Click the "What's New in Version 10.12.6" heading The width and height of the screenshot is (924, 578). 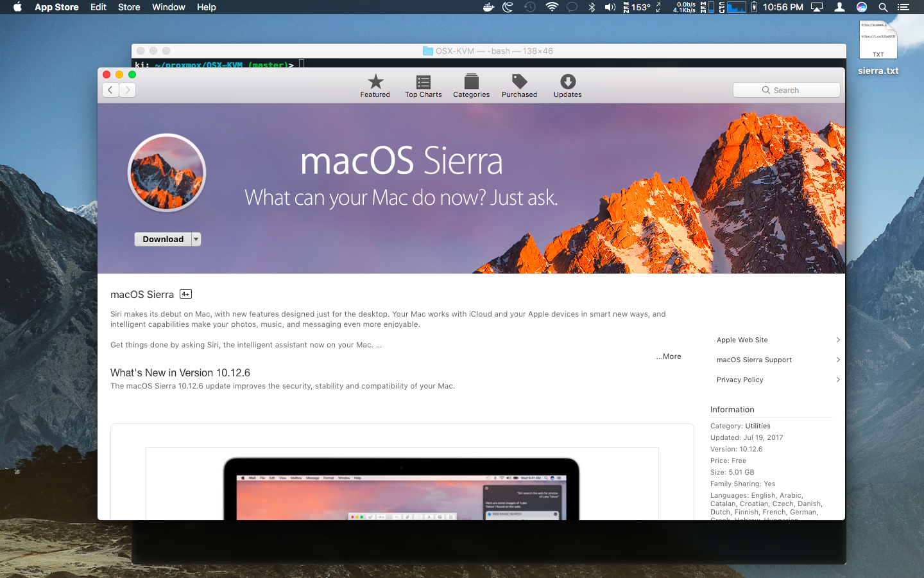click(x=180, y=372)
